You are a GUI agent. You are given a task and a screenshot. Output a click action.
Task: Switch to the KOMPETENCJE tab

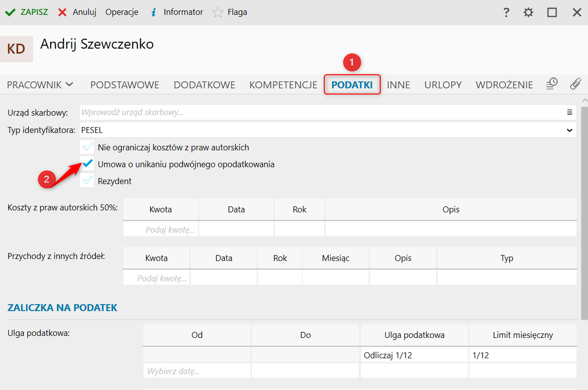[283, 85]
